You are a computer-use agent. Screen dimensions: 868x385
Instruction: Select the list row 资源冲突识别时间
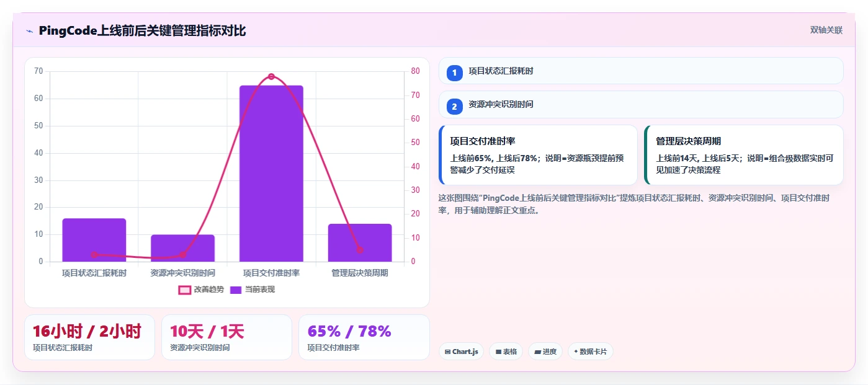[x=641, y=104]
